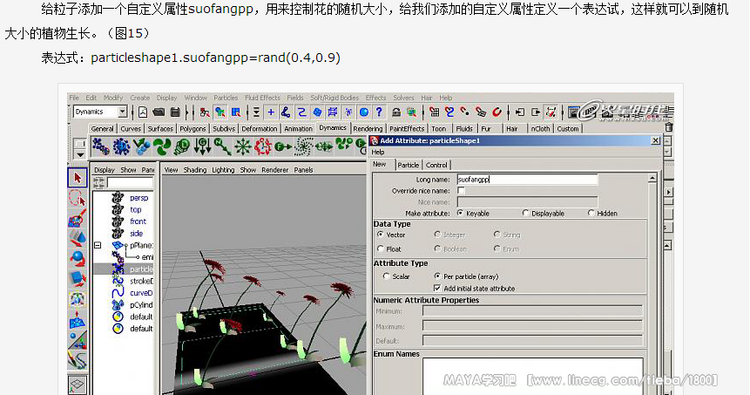Select the pCylind node in Outliner
The width and height of the screenshot is (750, 395).
141,305
